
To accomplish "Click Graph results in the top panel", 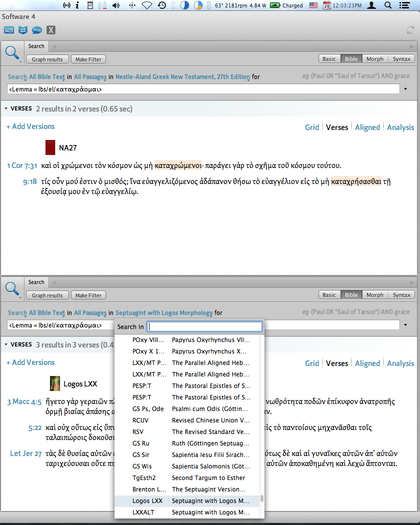I will [x=47, y=59].
